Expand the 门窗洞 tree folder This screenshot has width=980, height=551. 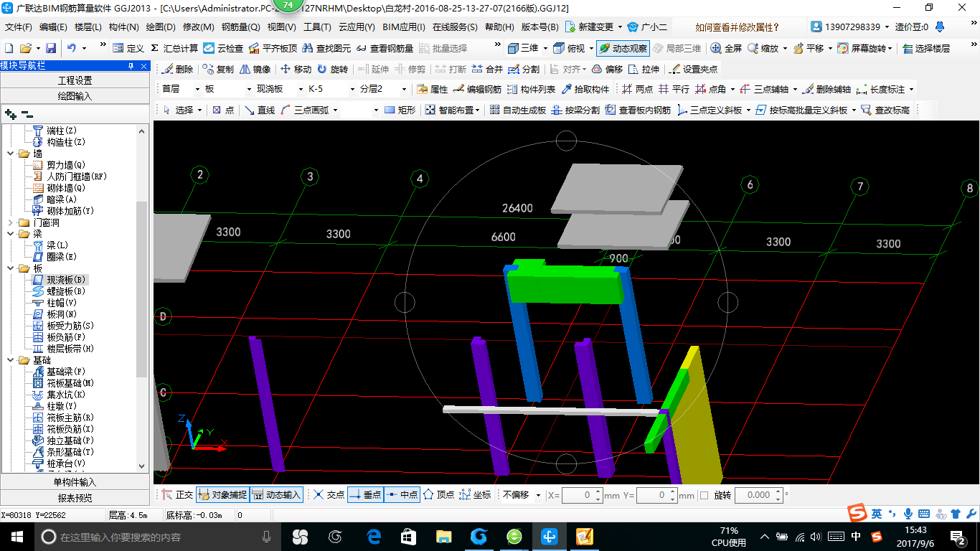11,222
